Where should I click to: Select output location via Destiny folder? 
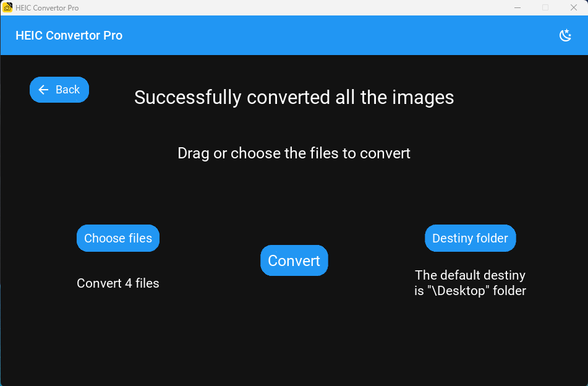point(471,238)
